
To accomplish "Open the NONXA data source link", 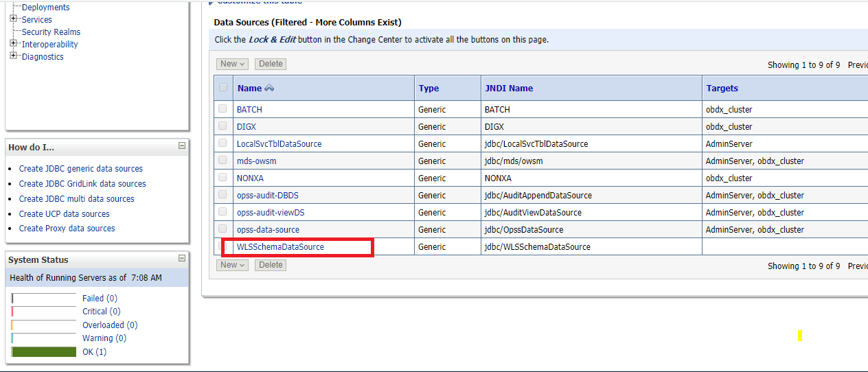I will pos(251,178).
